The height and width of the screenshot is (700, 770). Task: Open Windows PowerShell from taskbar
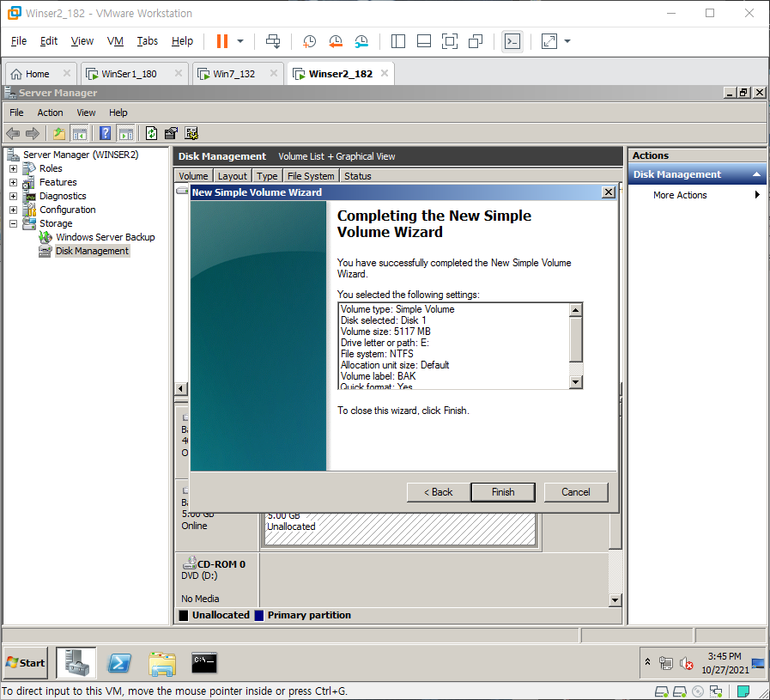click(x=119, y=663)
